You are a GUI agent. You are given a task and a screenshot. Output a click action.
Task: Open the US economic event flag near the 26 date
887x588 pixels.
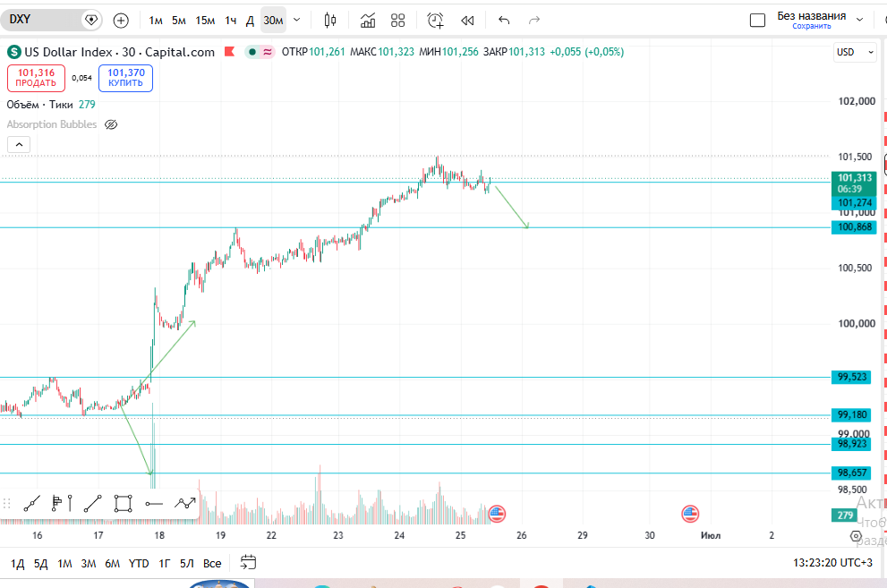[497, 514]
